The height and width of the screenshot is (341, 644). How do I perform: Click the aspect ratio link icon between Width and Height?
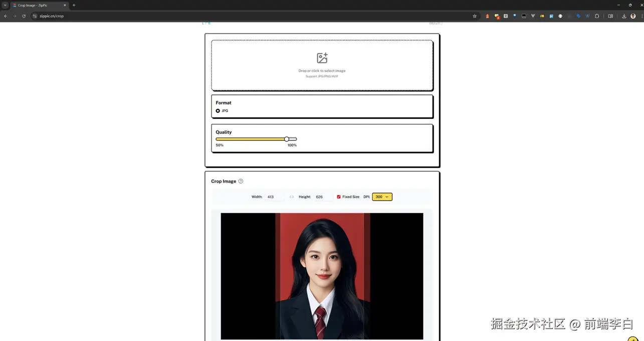click(291, 197)
